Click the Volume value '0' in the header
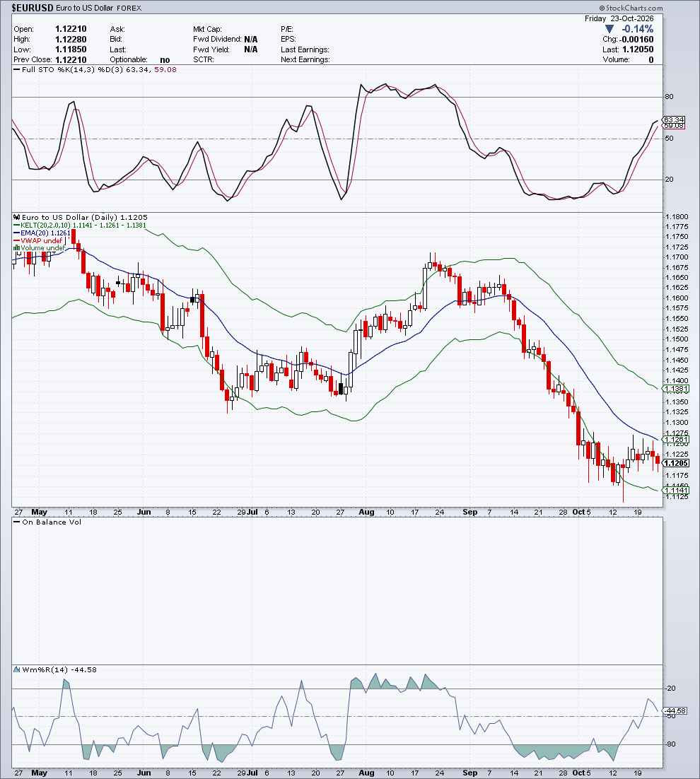 pos(651,59)
